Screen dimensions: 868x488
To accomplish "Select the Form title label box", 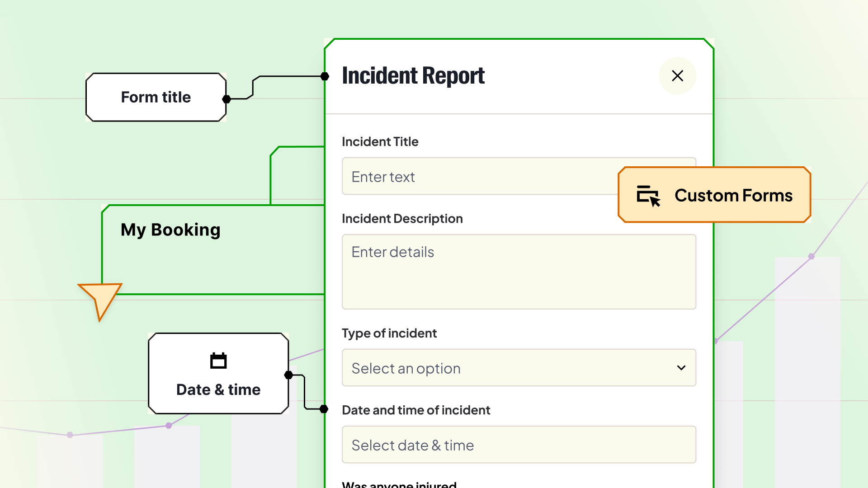I will (156, 97).
